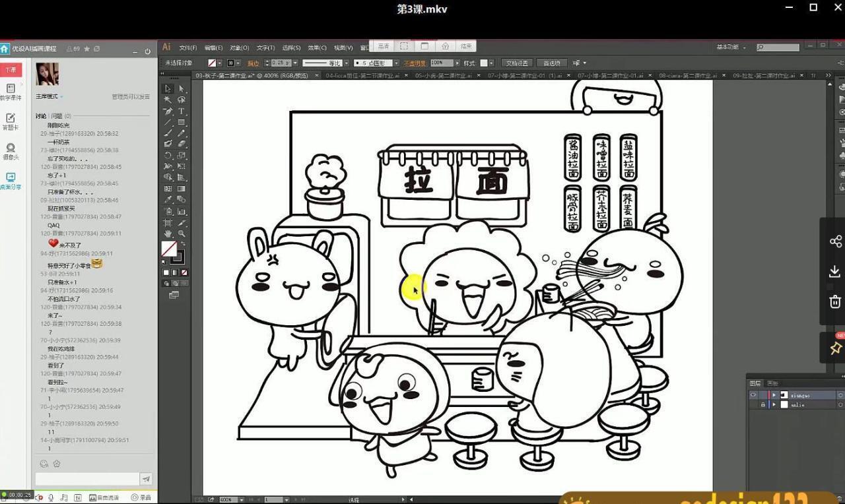
Task: Open the stroke color dropdown in control bar
Action: [x=238, y=63]
